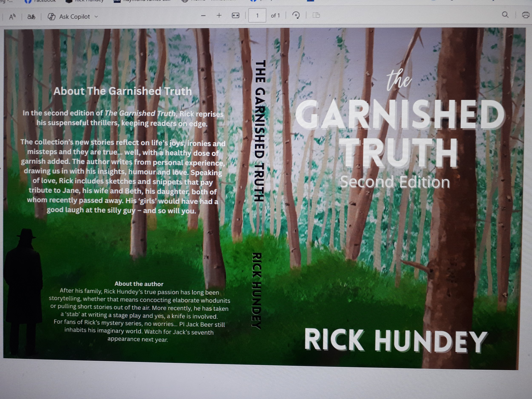Viewport: 532px width, 399px height.
Task: Zoom out with the minus icon
Action: (x=203, y=16)
